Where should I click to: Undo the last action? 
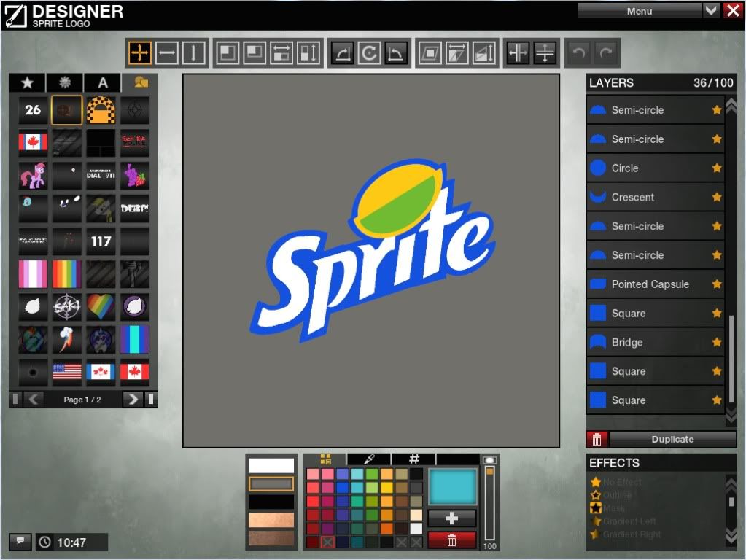click(x=578, y=52)
